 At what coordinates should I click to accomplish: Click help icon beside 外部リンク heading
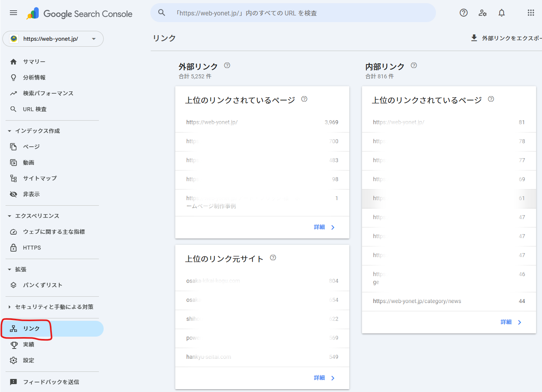coord(227,66)
